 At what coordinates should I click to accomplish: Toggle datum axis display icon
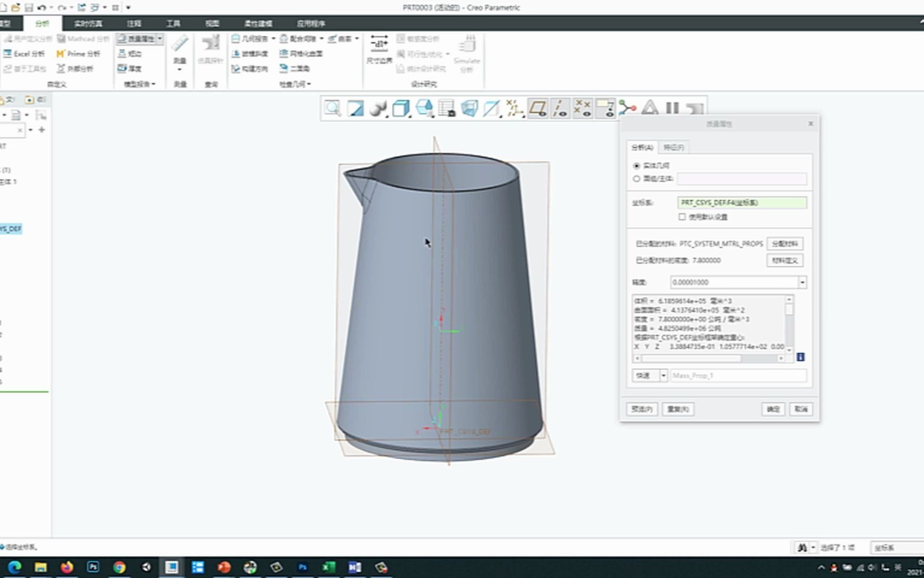click(x=560, y=109)
